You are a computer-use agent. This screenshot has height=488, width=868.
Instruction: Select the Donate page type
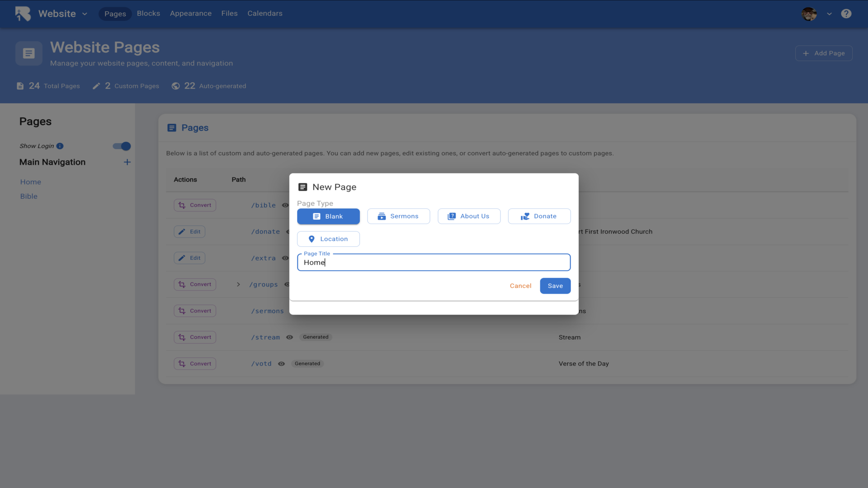tap(539, 216)
